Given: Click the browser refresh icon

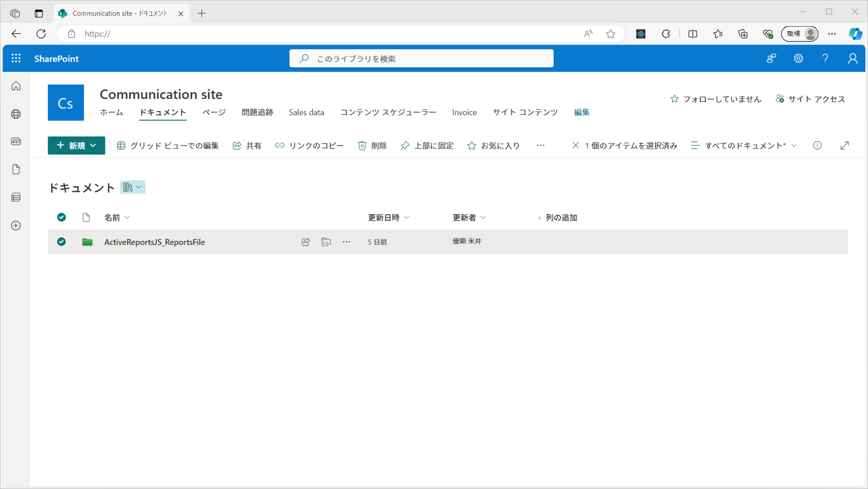Looking at the screenshot, I should (x=41, y=33).
